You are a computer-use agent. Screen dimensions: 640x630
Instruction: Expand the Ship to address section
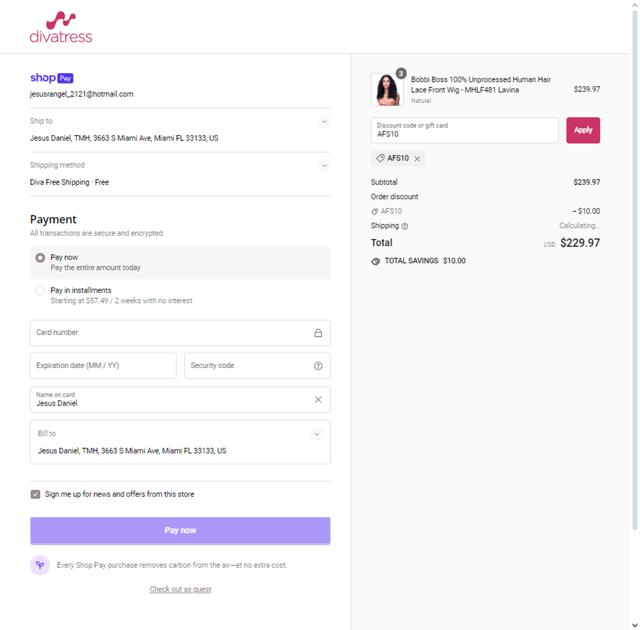pyautogui.click(x=324, y=122)
